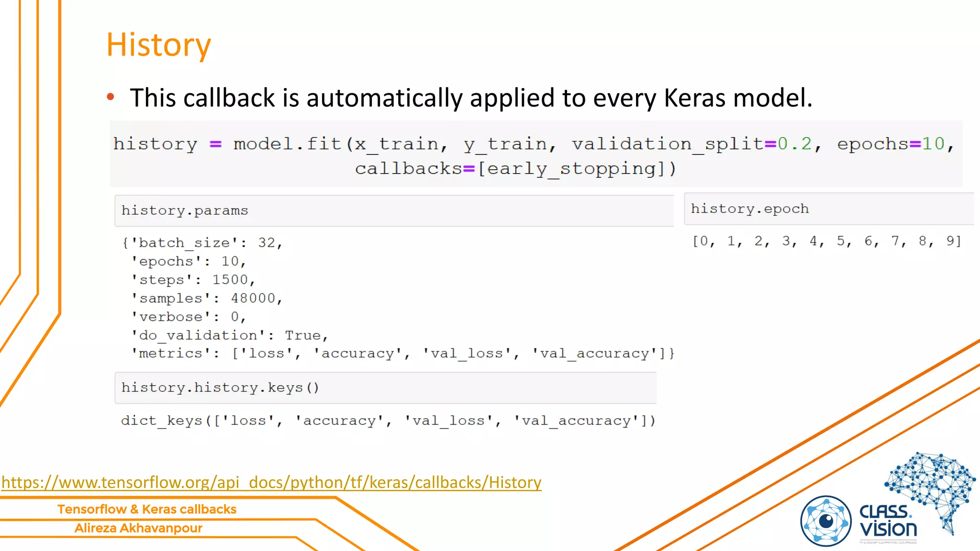The image size is (980, 551).
Task: Click the history.params code cell
Action: tap(394, 210)
